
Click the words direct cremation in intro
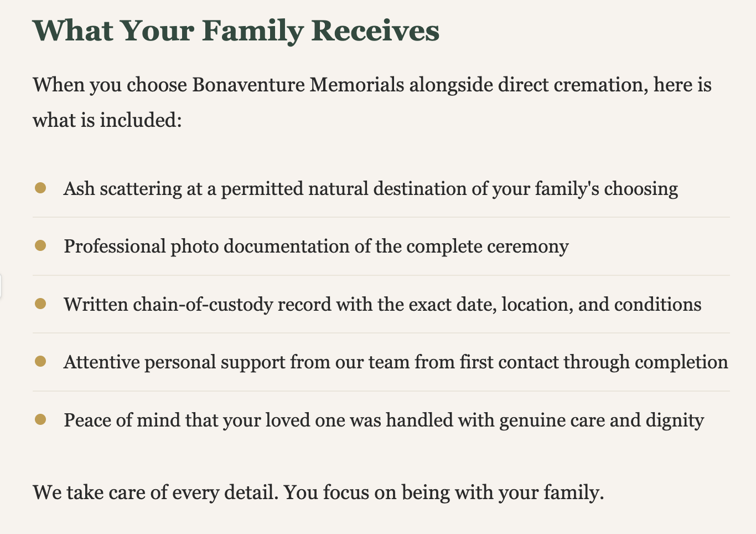[573, 85]
